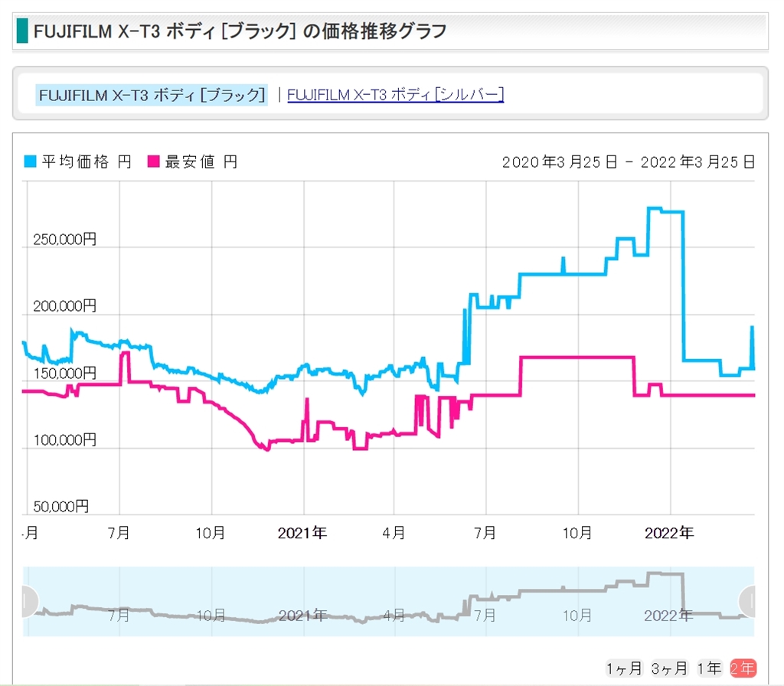Image resolution: width=784 pixels, height=686 pixels.
Task: Toggle the 最安値 円 legend label
Action: tap(201, 162)
